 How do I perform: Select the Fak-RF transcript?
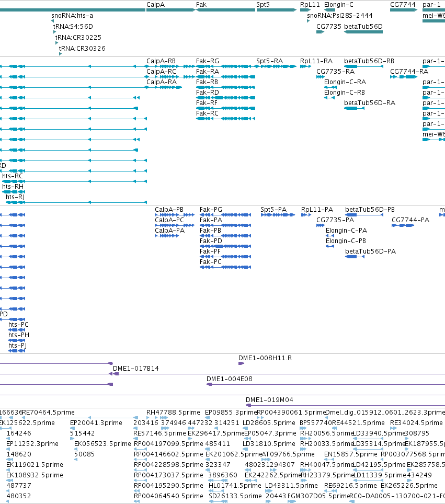click(x=226, y=108)
